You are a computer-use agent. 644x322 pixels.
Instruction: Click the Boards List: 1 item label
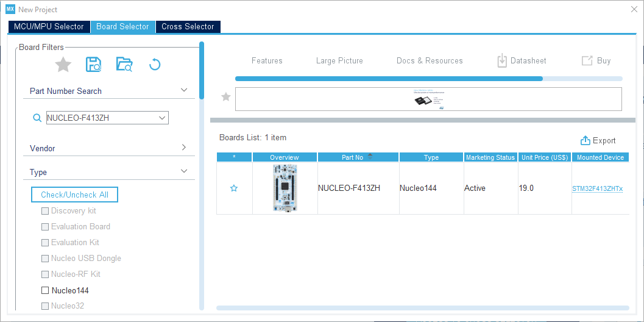[x=253, y=138]
